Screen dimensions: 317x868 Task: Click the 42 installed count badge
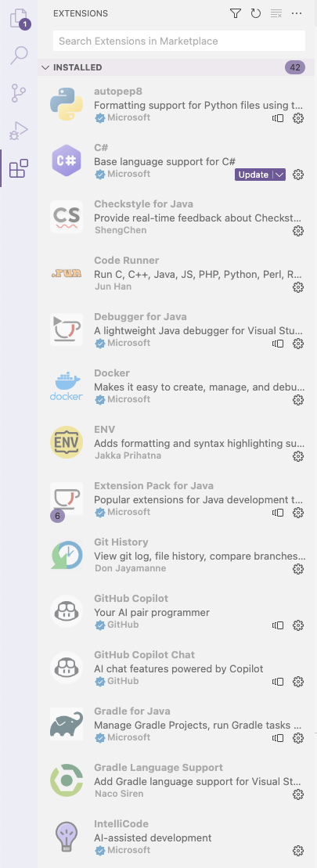click(x=295, y=67)
